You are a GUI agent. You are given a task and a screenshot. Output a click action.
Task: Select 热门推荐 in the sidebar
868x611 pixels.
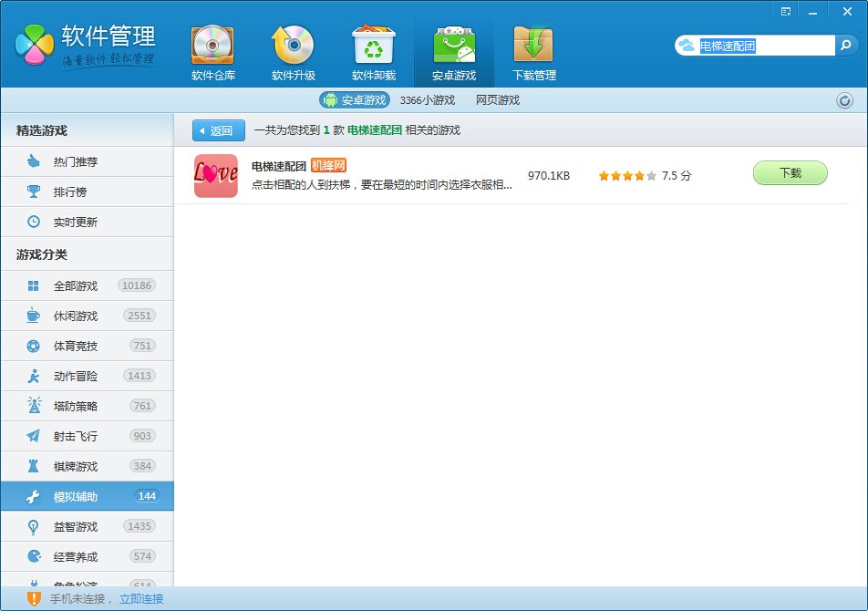(76, 161)
